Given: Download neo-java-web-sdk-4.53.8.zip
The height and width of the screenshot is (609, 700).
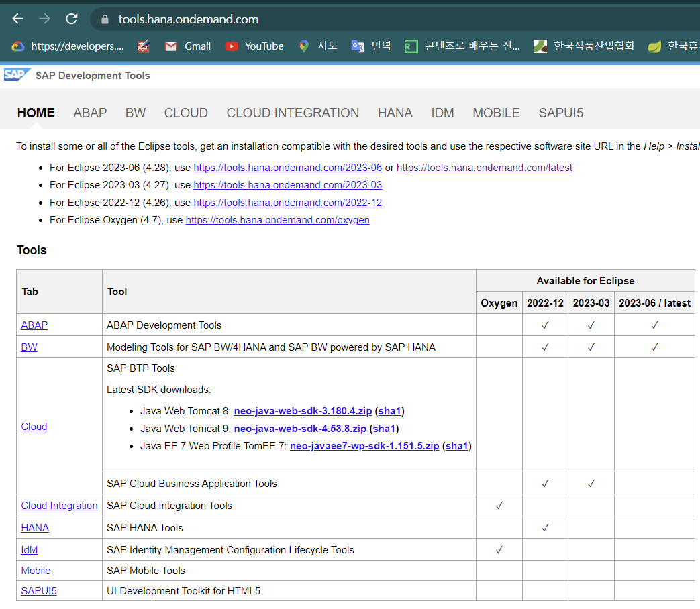Looking at the screenshot, I should (x=300, y=429).
